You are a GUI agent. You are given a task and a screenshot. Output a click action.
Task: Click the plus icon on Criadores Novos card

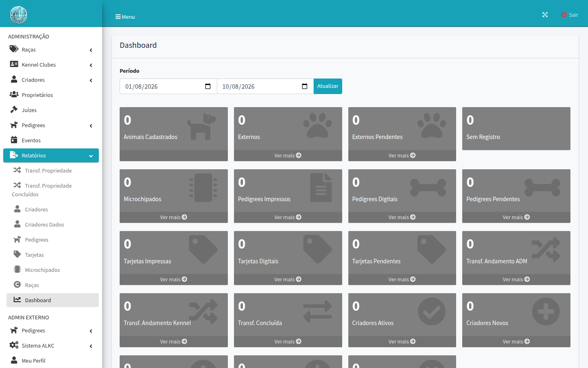pyautogui.click(x=546, y=312)
